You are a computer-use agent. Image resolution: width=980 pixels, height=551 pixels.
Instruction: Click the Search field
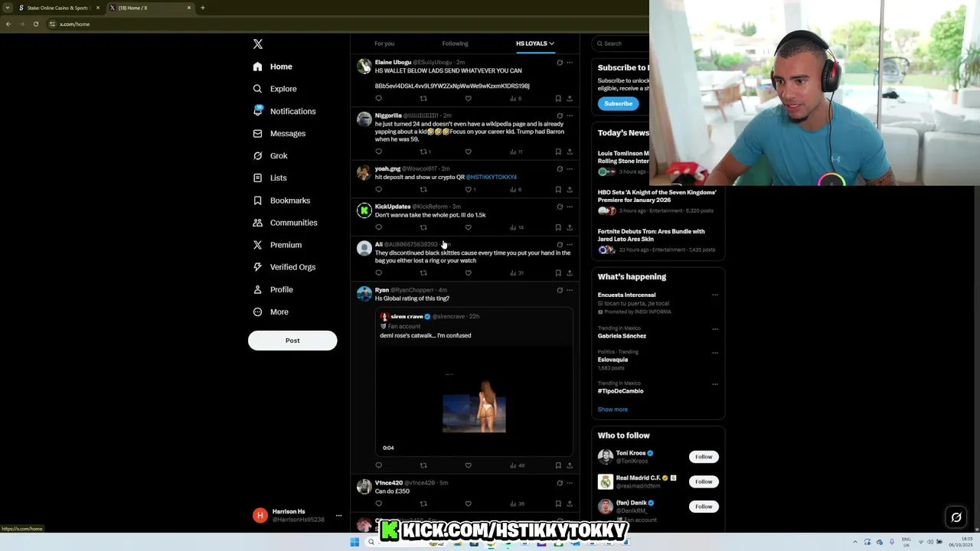pyautogui.click(x=622, y=44)
